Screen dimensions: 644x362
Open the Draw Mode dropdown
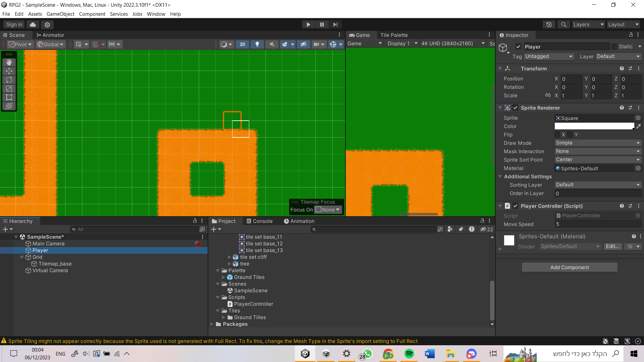click(x=598, y=143)
